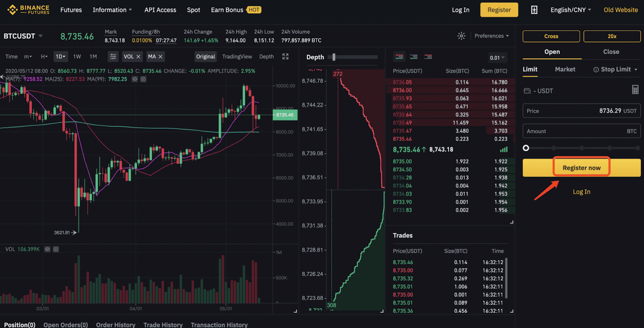Open English/CNY language selector
Image resolution: width=644 pixels, height=328 pixels.
571,10
